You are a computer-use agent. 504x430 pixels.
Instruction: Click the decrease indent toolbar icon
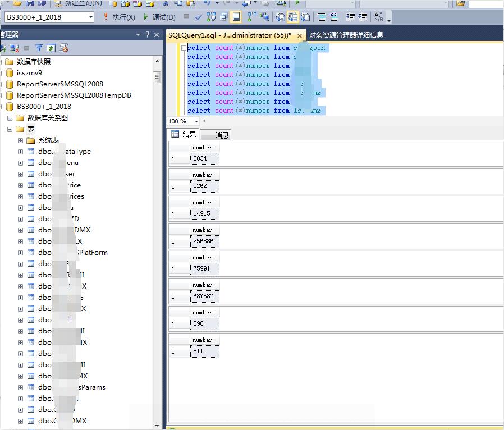click(x=350, y=17)
